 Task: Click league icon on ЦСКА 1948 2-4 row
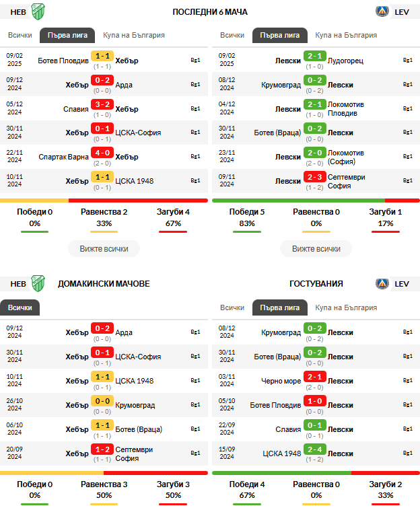pyautogui.click(x=408, y=453)
